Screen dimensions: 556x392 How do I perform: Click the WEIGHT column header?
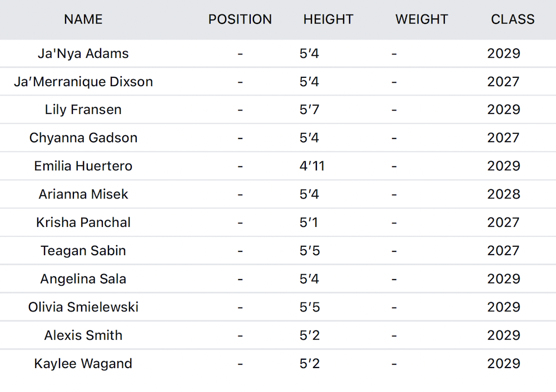[x=422, y=19]
